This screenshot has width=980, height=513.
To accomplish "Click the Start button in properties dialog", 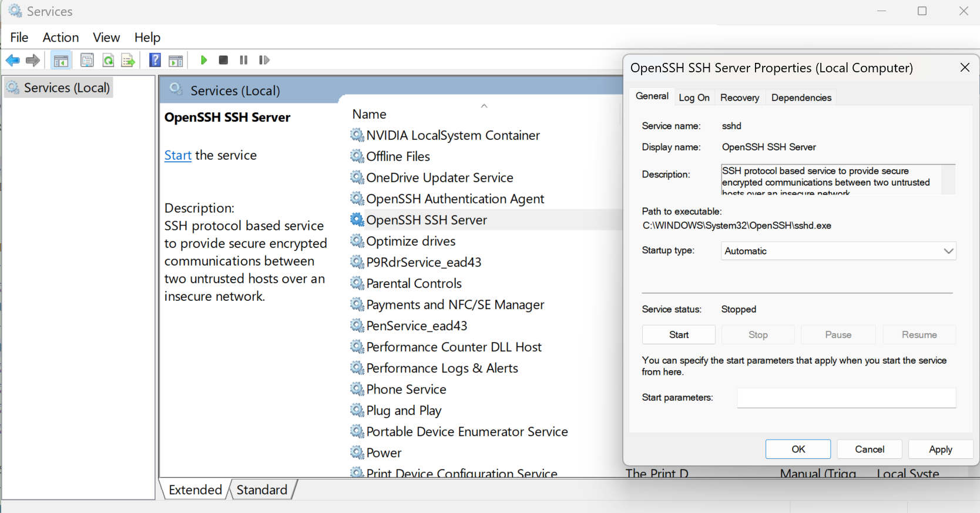I will [679, 335].
